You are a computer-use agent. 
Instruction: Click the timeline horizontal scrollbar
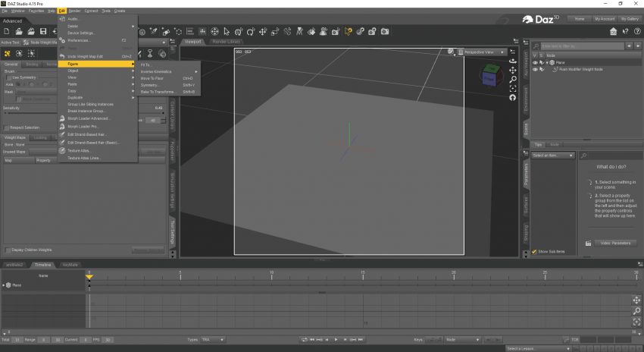pos(320,332)
